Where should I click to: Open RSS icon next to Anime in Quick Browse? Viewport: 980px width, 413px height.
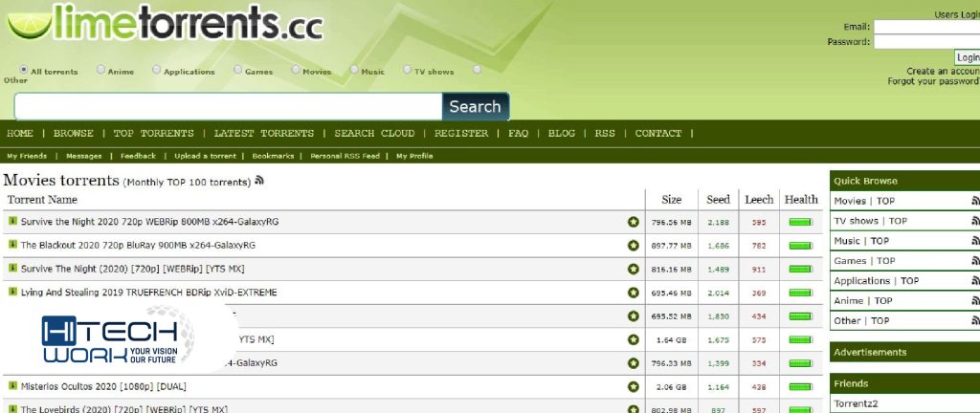pos(975,301)
